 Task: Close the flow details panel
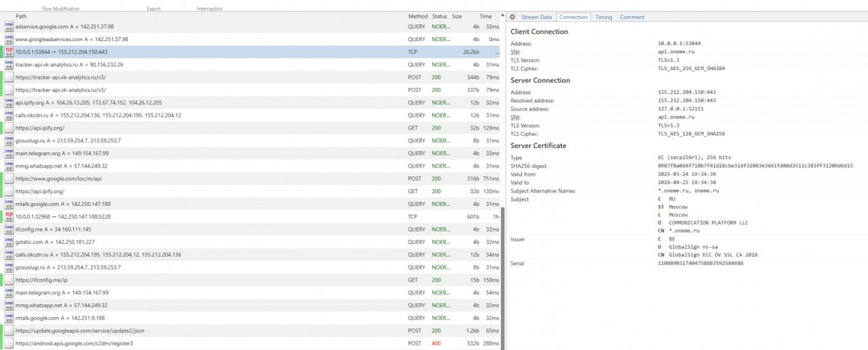click(x=512, y=17)
